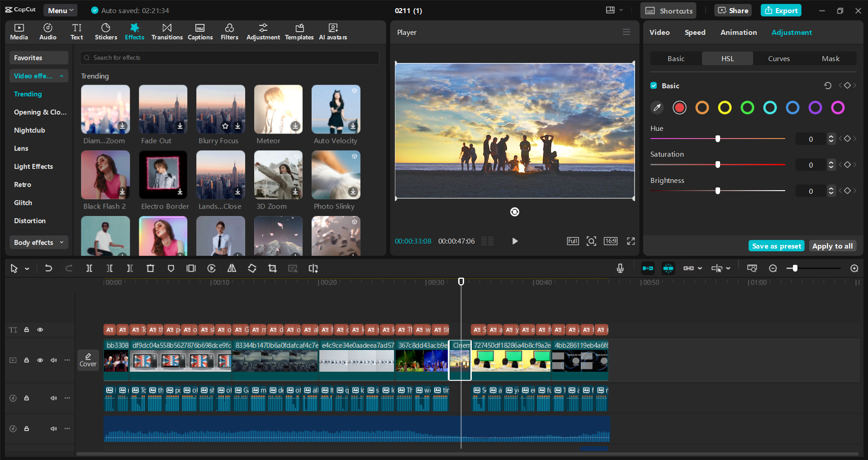Open the Stickers panel

pyautogui.click(x=106, y=32)
